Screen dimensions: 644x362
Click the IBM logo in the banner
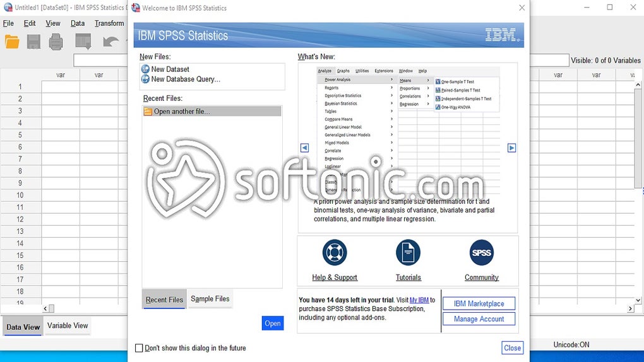(501, 35)
